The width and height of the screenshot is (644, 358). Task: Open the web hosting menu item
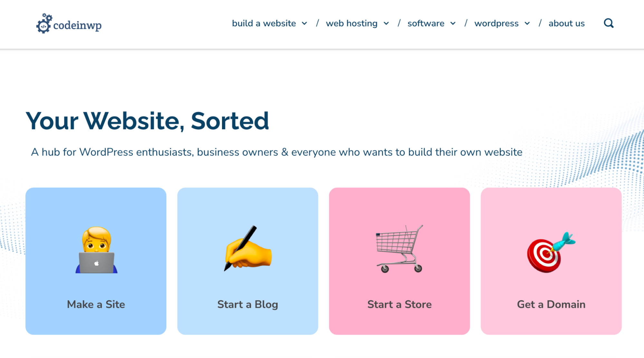(x=351, y=24)
